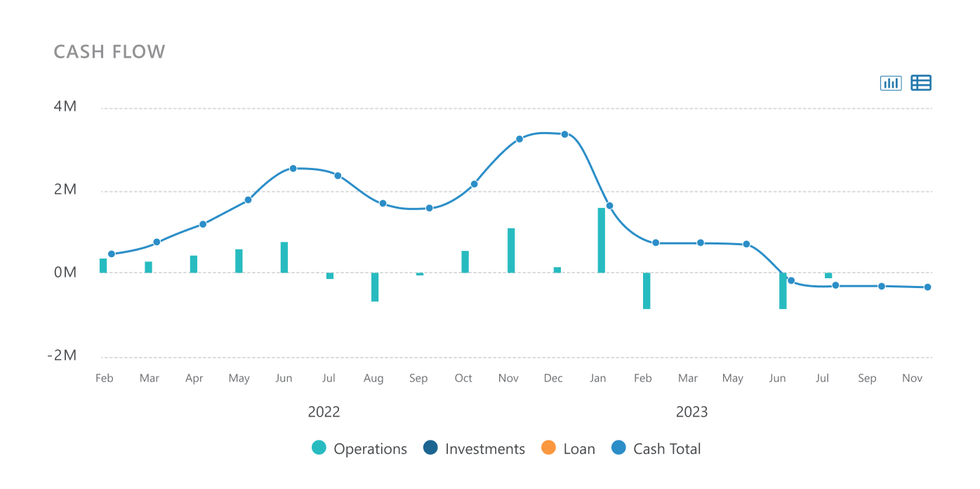Select the last Cash Total point at Nov 2023
The width and height of the screenshot is (980, 489).
click(927, 287)
